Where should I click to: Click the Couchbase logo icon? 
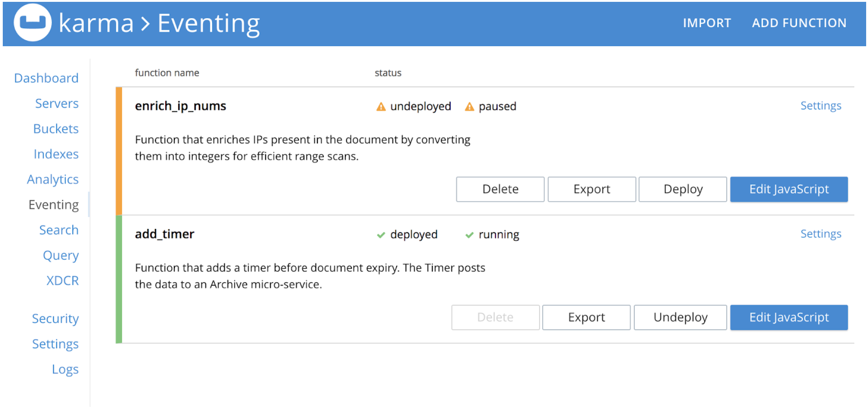point(32,23)
